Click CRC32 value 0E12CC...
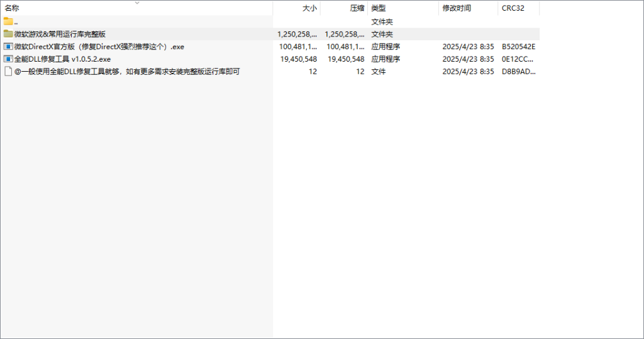This screenshot has width=644, height=339. 518,58
